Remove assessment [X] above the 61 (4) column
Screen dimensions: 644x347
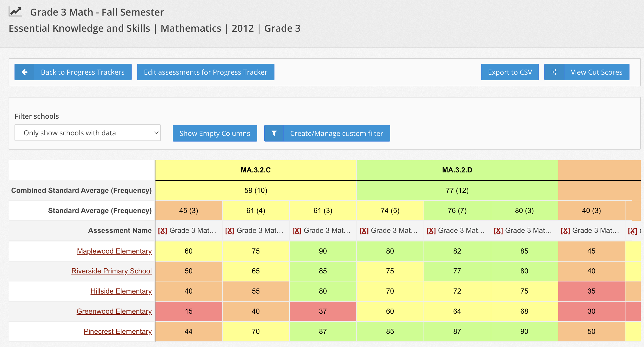[x=230, y=230]
